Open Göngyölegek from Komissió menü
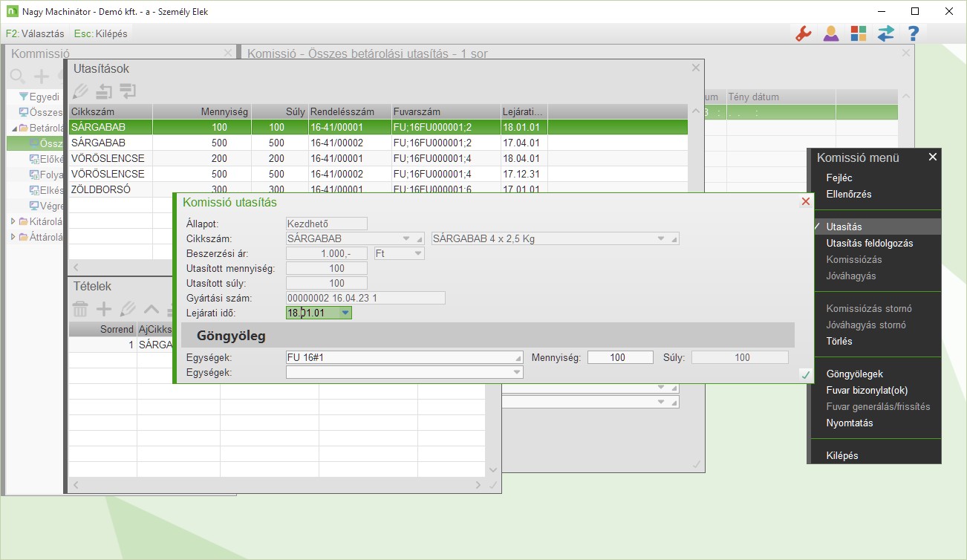Screen dimensions: 967x560 click(855, 374)
